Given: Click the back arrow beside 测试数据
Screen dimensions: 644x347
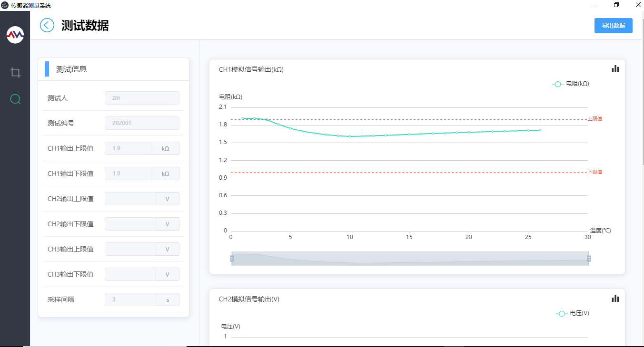Looking at the screenshot, I should click(47, 25).
